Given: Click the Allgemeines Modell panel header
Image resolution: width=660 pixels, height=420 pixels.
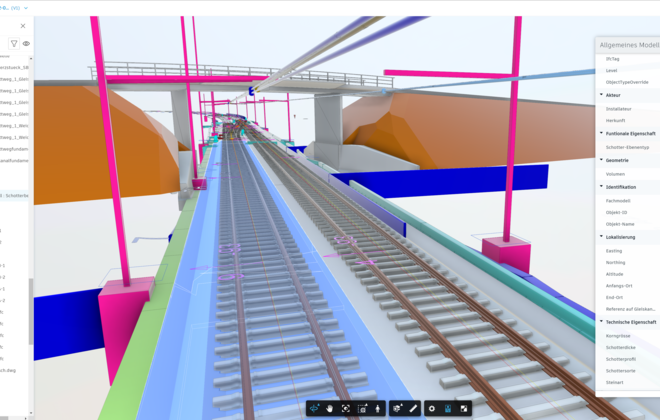Looking at the screenshot, I should click(628, 45).
